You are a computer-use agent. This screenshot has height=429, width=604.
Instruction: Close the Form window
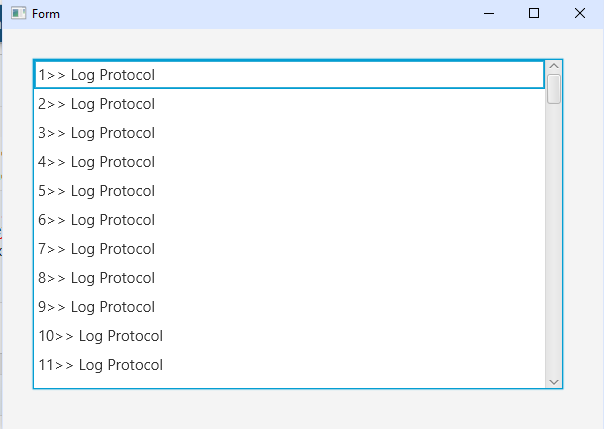[580, 13]
